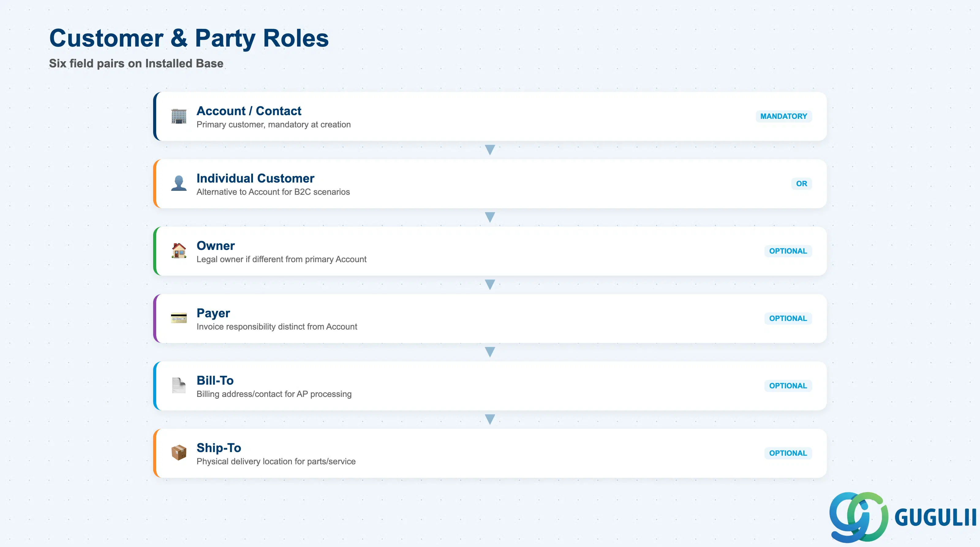Click 'Primary customer, mandatory at creation' text
This screenshot has height=547, width=980.
[273, 125]
